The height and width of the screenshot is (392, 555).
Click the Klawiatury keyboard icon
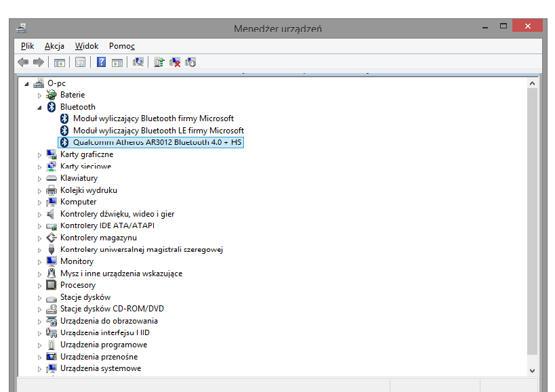tap(52, 178)
